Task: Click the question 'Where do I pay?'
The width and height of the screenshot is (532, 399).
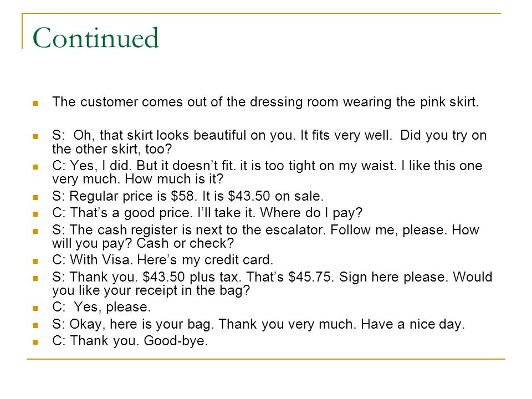Action: (x=311, y=213)
